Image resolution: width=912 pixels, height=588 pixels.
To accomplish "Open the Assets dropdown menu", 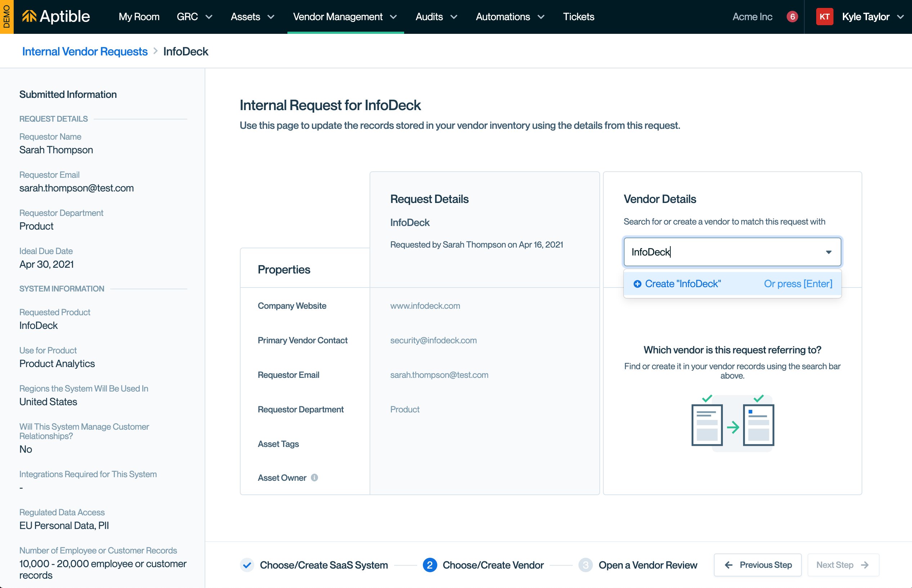I will pyautogui.click(x=252, y=17).
